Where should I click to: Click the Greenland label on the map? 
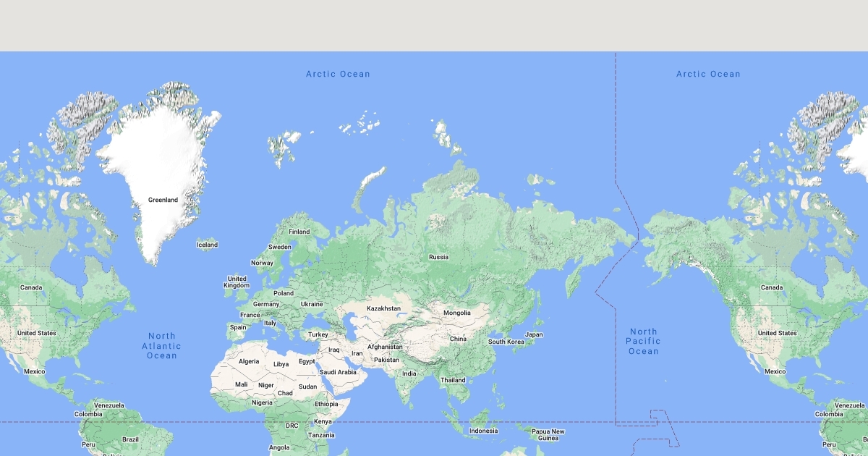[163, 200]
